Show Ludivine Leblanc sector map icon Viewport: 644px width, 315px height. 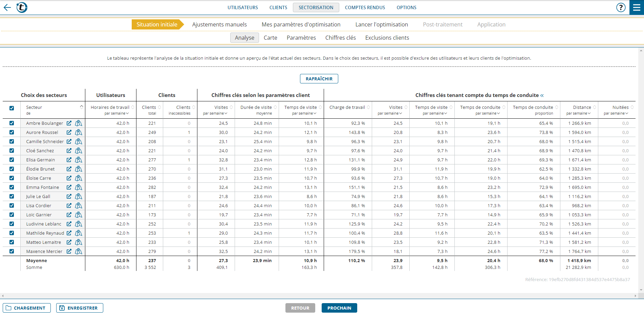[79, 224]
